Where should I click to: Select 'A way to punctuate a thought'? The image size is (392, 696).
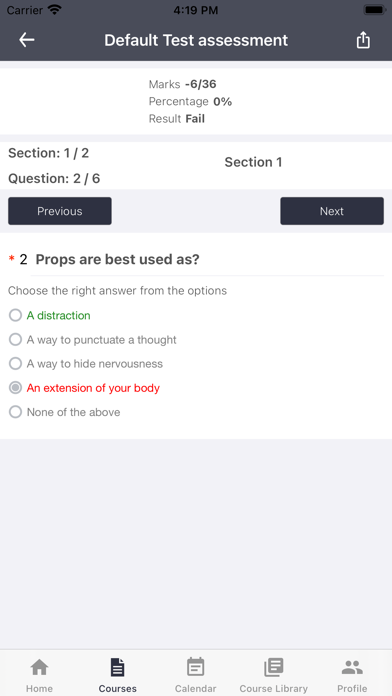(16, 340)
